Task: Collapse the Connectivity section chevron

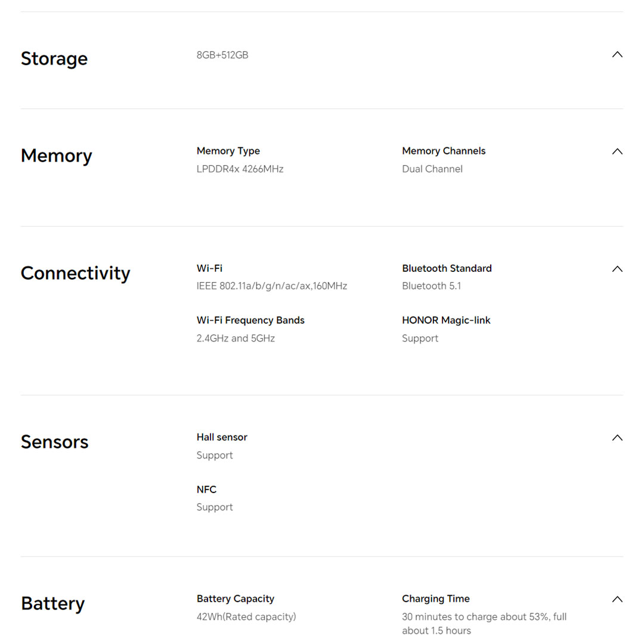Action: click(x=617, y=269)
